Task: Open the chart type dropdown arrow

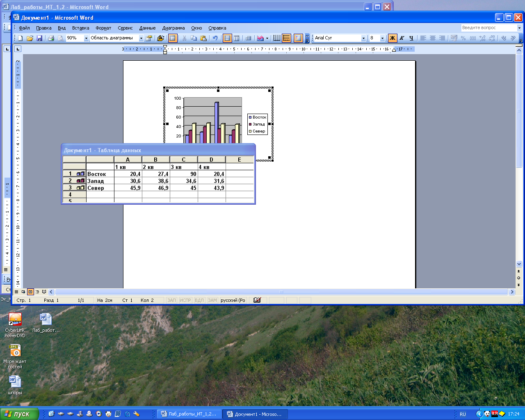Action: click(x=267, y=38)
